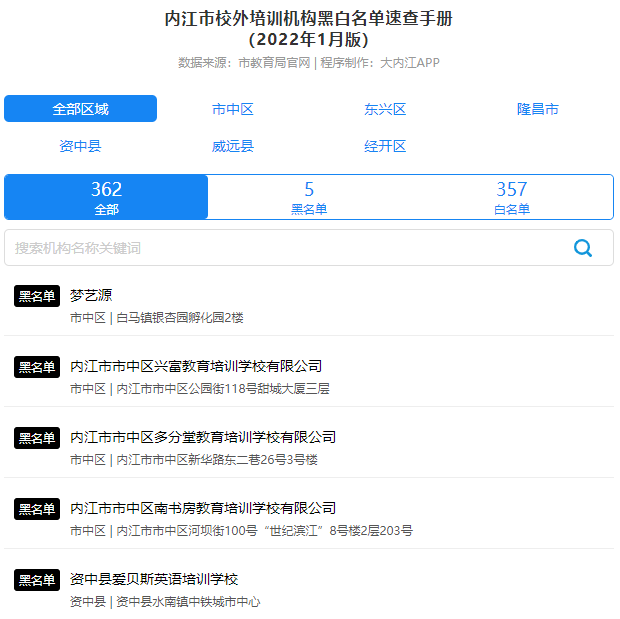Filter by 东兴区 region
This screenshot has width=620, height=619.
click(x=385, y=109)
